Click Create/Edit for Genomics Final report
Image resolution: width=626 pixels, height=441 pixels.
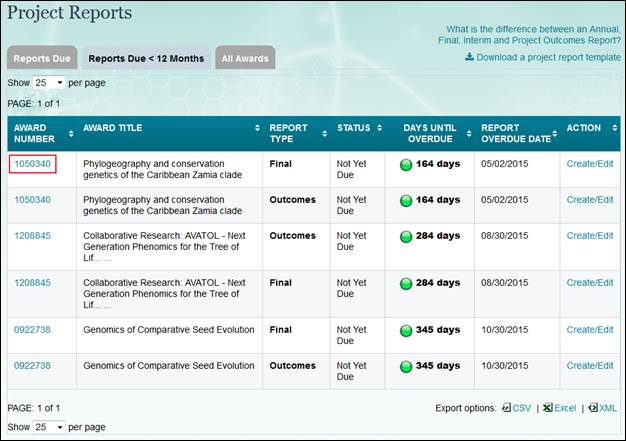589,330
